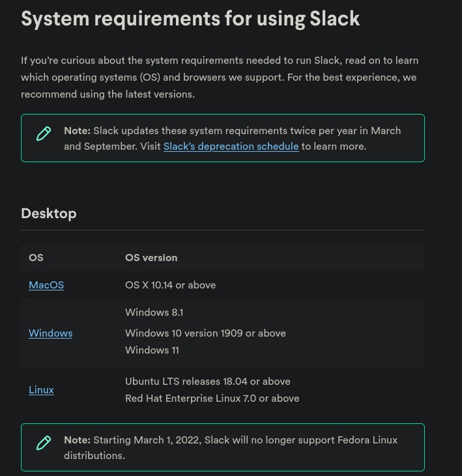The image size is (462, 476).
Task: Click the Windows 11 entry
Action: click(x=152, y=350)
